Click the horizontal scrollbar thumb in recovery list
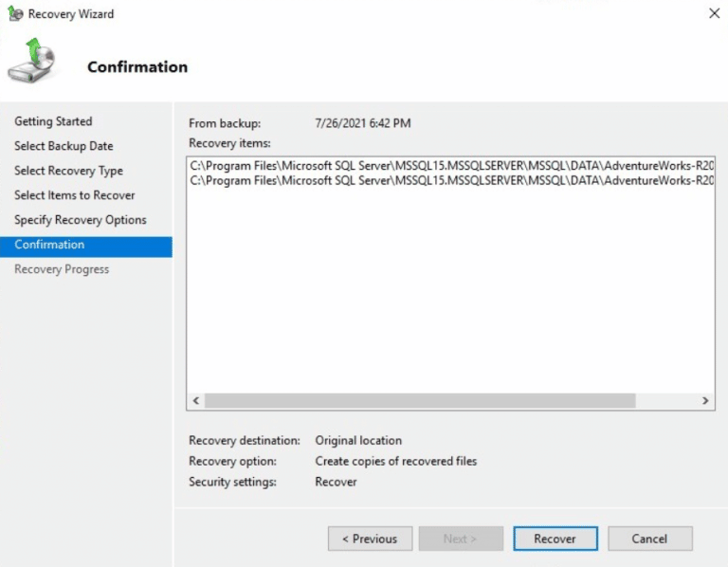 419,401
